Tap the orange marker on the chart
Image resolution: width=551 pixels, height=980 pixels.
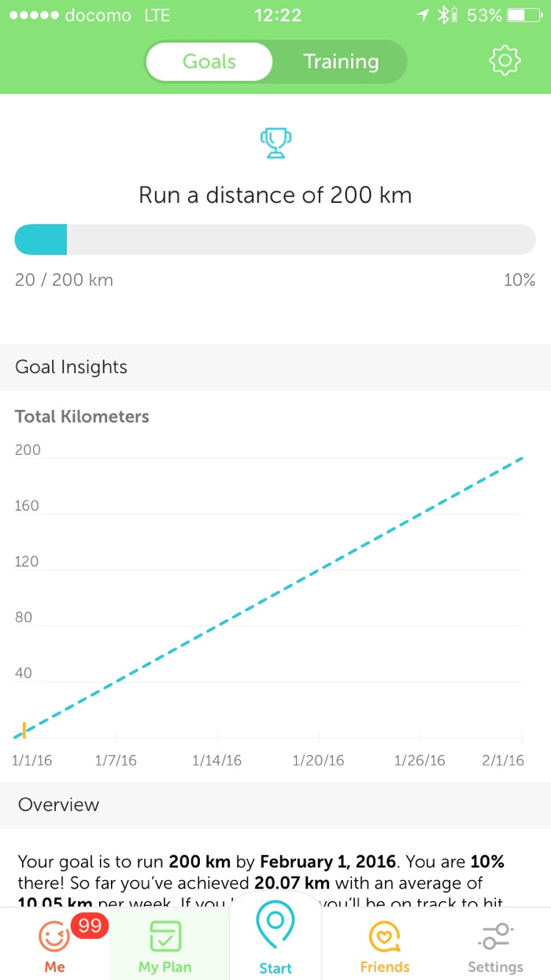click(x=24, y=730)
